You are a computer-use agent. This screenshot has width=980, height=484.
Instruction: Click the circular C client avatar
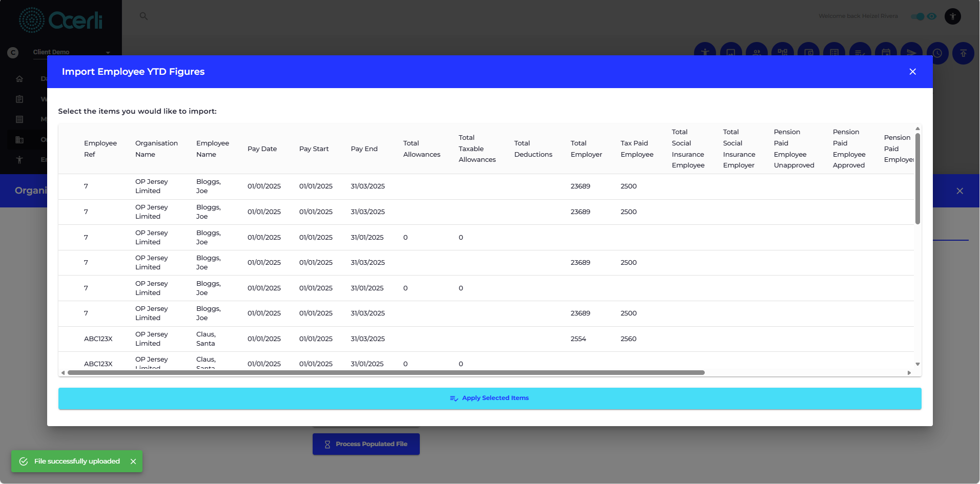pyautogui.click(x=13, y=52)
